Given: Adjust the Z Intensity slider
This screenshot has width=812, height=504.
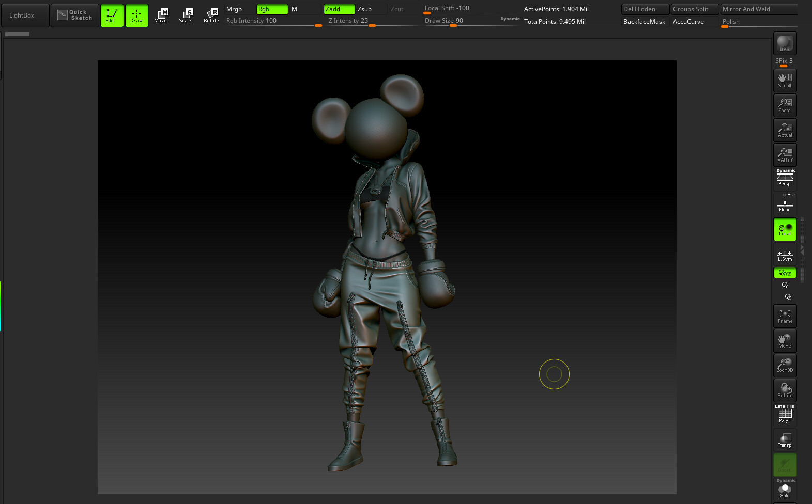Looking at the screenshot, I should click(x=372, y=21).
